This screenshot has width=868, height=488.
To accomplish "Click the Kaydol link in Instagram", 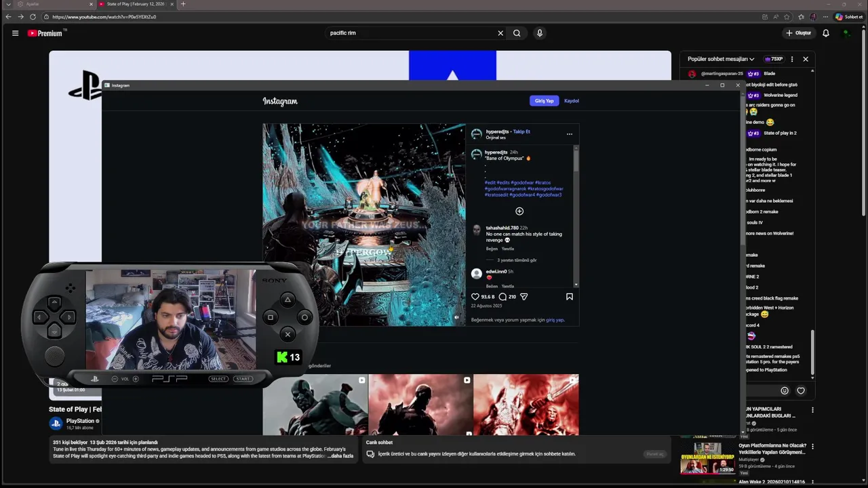I will click(x=572, y=101).
